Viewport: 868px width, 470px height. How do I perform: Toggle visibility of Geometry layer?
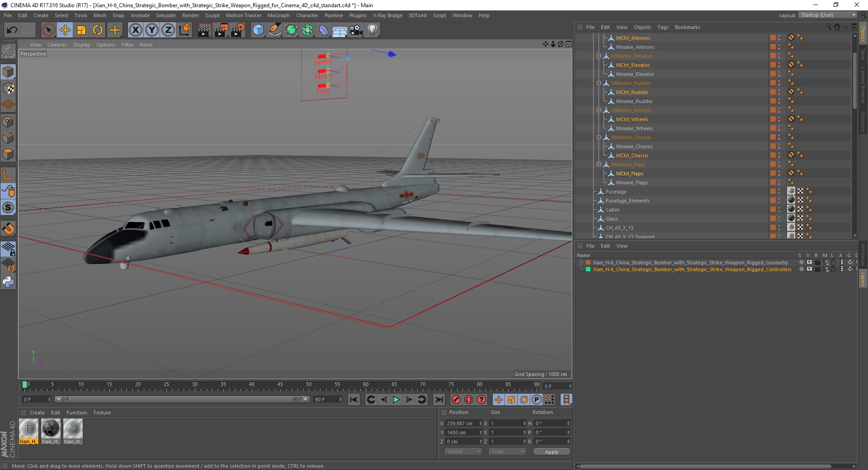click(x=809, y=262)
